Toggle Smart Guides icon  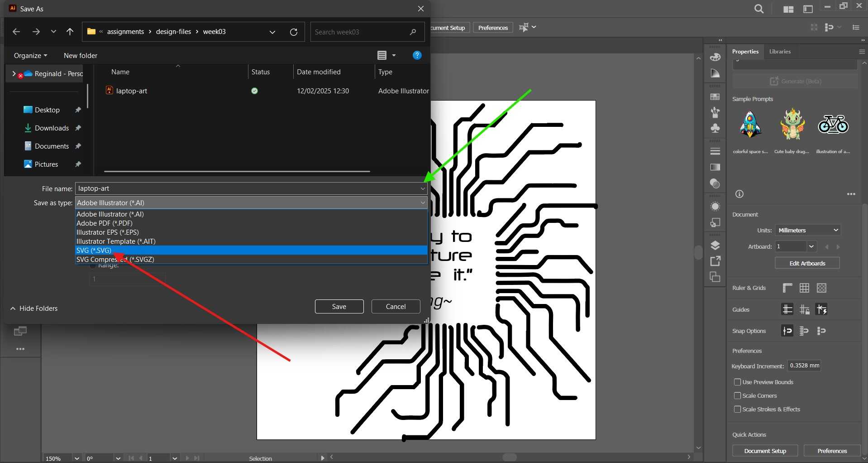click(822, 309)
